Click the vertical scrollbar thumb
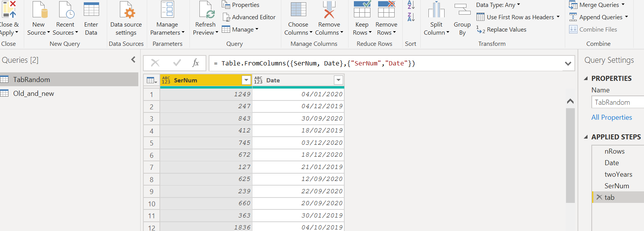 [570, 155]
